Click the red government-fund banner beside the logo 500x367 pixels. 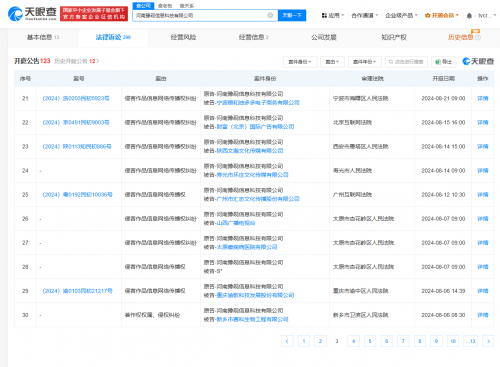tap(94, 14)
